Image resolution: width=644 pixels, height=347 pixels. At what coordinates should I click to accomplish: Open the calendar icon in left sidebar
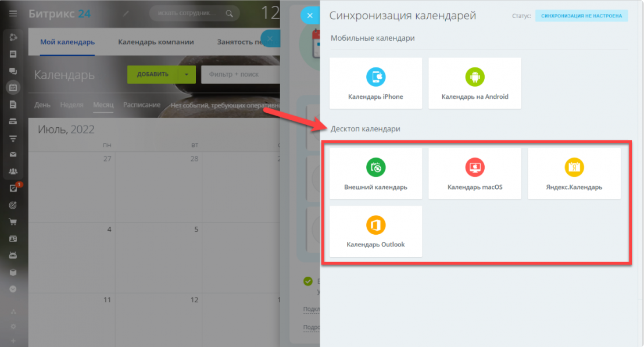13,87
